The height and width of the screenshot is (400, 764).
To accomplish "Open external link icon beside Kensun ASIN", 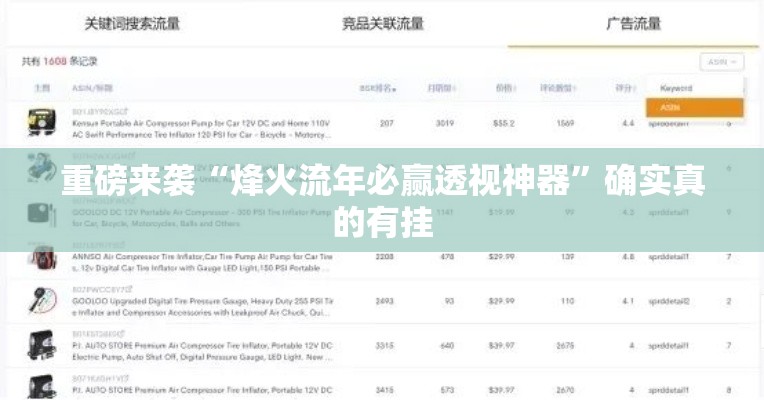I will point(125,112).
